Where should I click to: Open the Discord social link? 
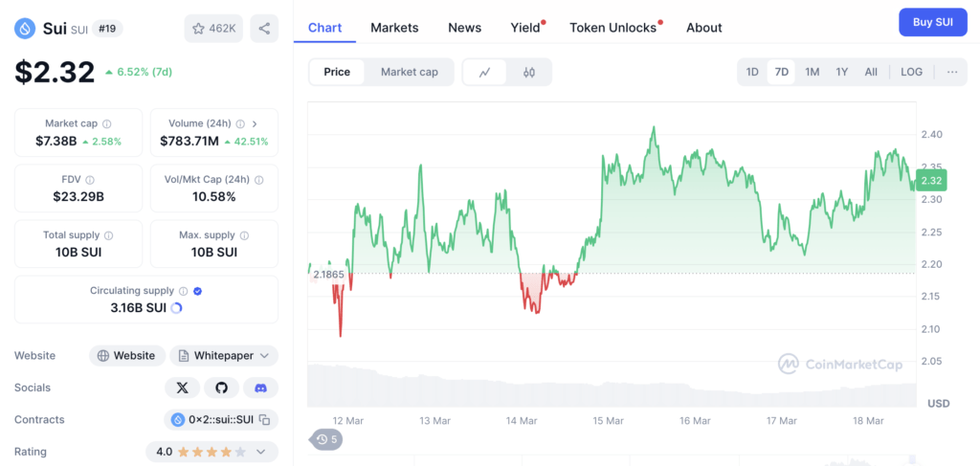coord(260,388)
